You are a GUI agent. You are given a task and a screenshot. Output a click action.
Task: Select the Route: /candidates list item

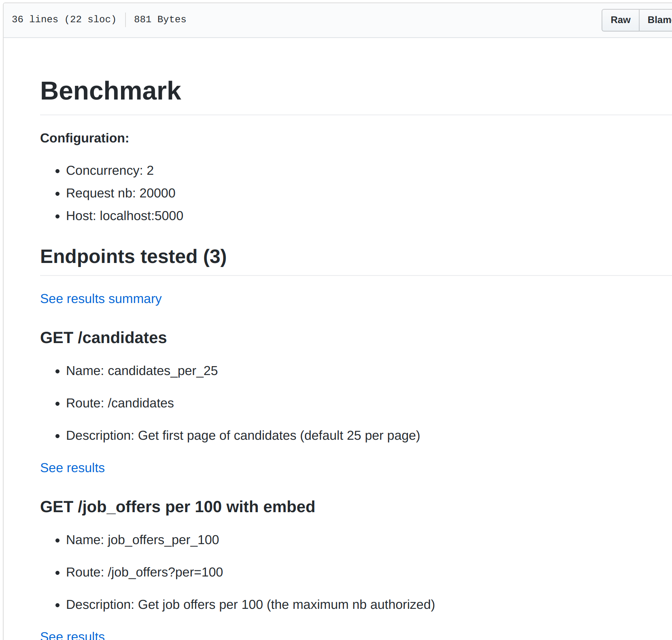tap(120, 403)
